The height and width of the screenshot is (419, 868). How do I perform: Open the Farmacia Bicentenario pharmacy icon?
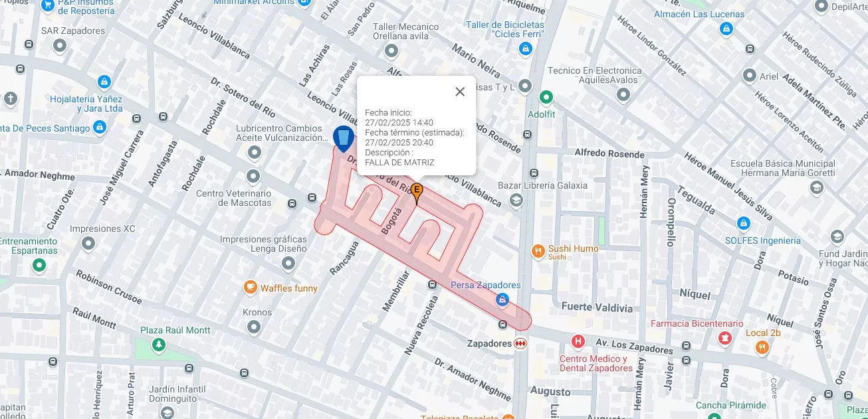click(724, 339)
